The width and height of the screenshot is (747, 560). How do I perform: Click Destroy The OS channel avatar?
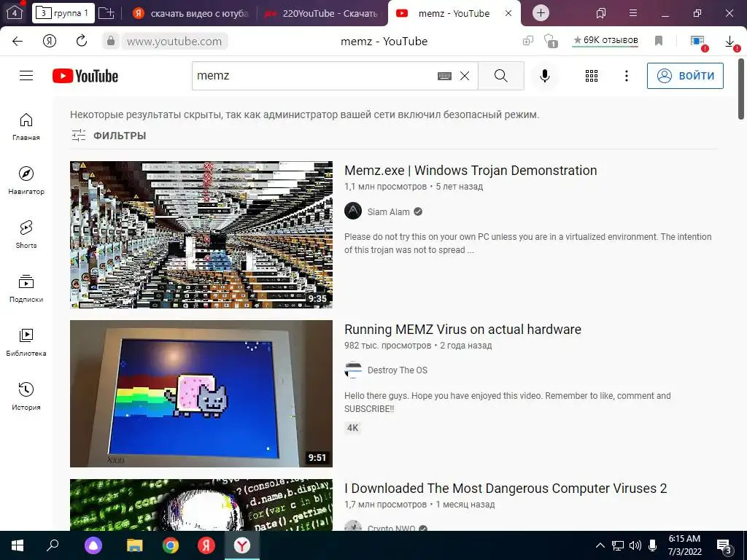click(353, 370)
